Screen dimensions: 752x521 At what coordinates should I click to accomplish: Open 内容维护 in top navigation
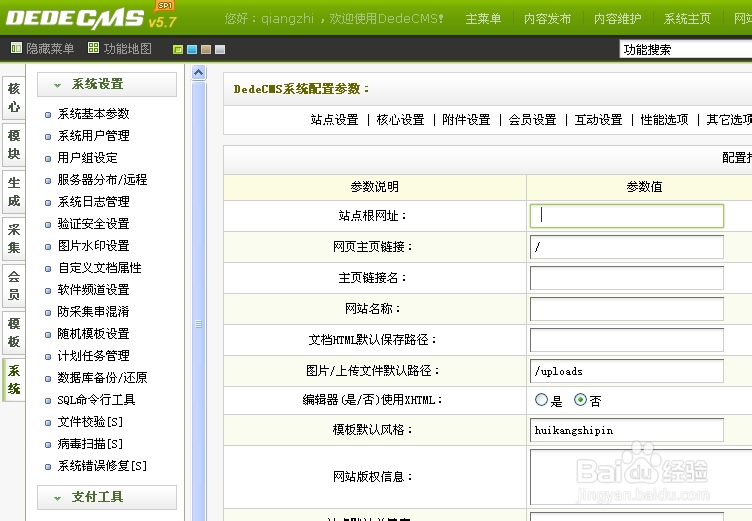tap(617, 19)
